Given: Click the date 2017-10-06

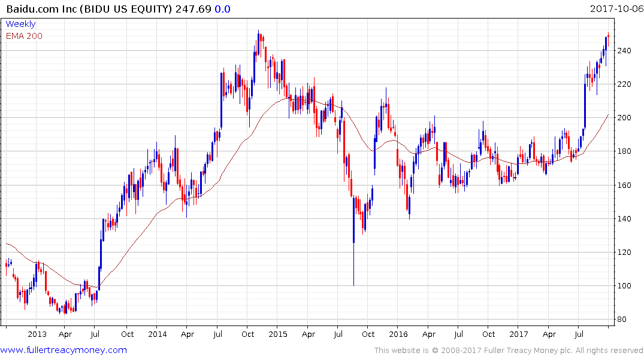Looking at the screenshot, I should tap(616, 9).
